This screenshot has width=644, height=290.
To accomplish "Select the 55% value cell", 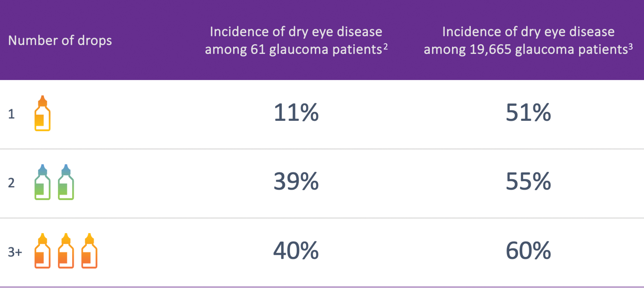I will [x=528, y=182].
